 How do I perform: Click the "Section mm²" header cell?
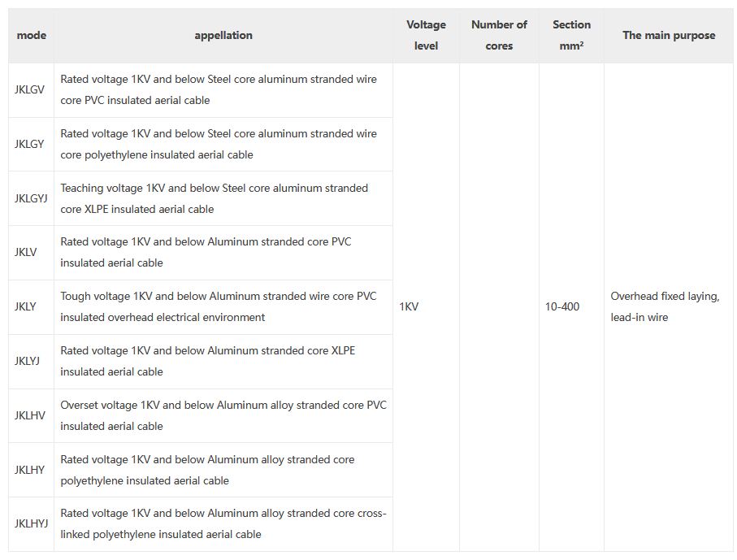tap(571, 36)
